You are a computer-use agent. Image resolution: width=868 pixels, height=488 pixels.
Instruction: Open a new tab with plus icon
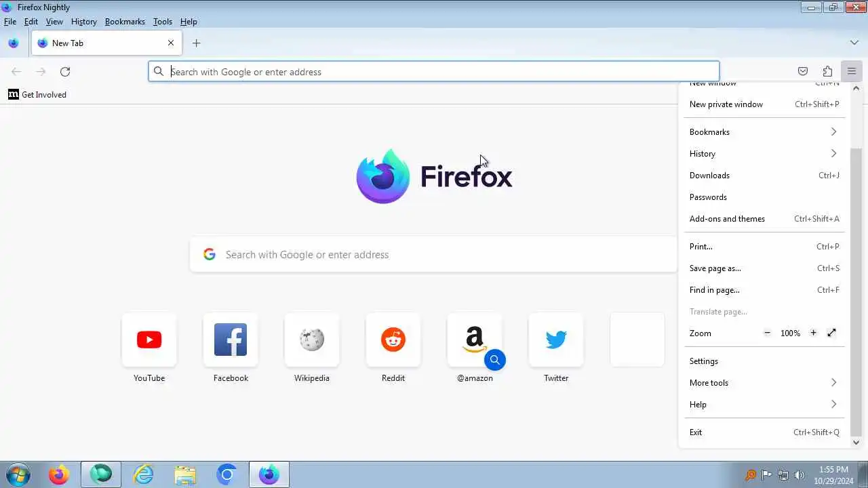coord(196,43)
